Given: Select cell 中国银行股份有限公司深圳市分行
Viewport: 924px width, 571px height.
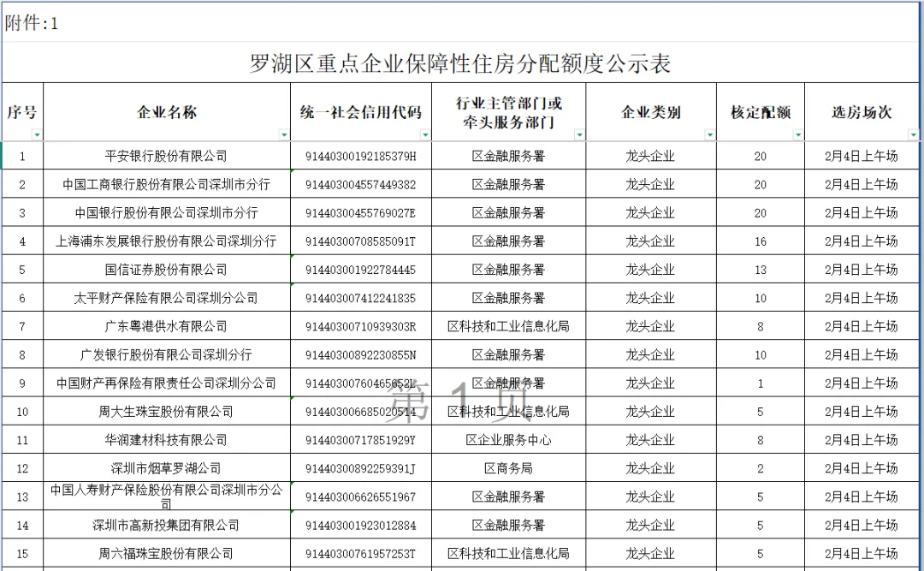Looking at the screenshot, I should click(x=167, y=213).
